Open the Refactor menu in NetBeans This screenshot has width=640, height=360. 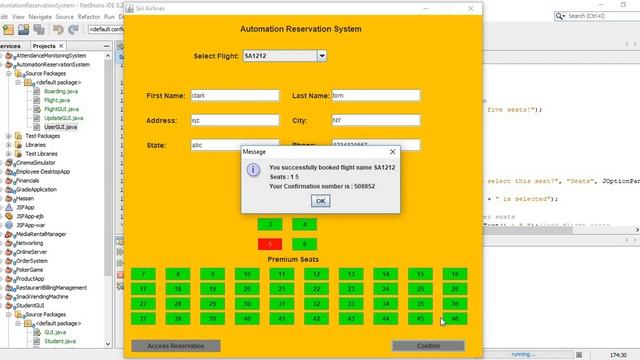pos(89,17)
